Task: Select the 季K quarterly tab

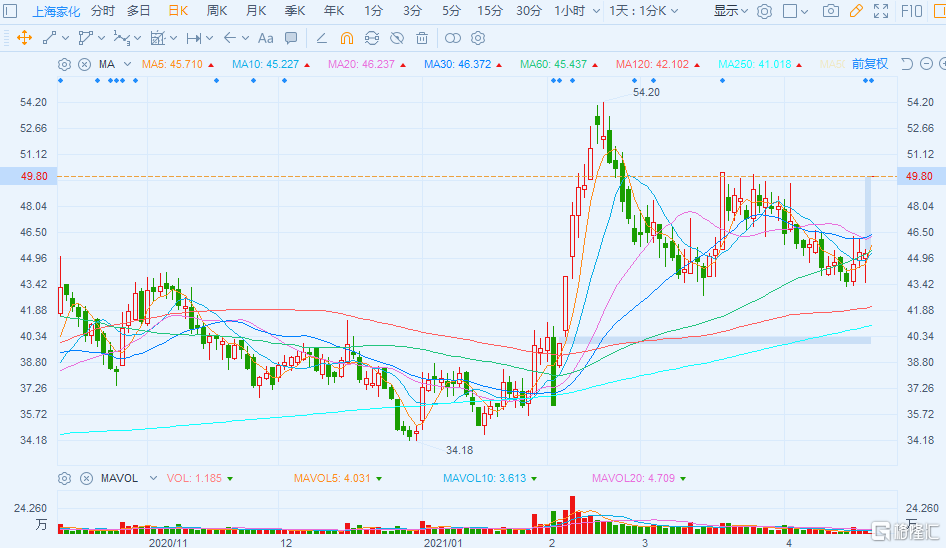Action: click(x=295, y=11)
